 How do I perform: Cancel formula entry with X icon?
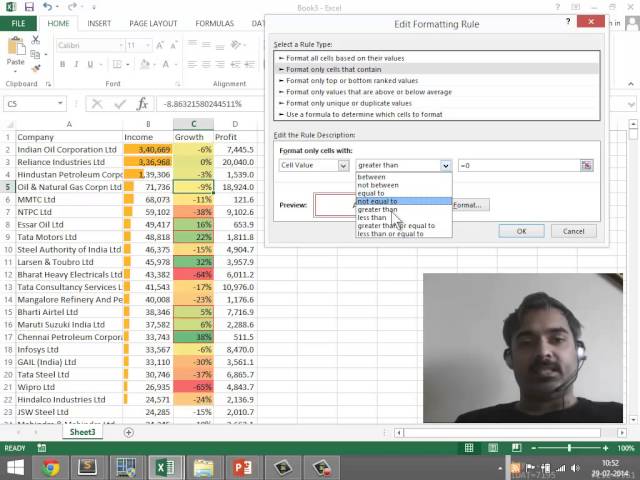pyautogui.click(x=97, y=104)
